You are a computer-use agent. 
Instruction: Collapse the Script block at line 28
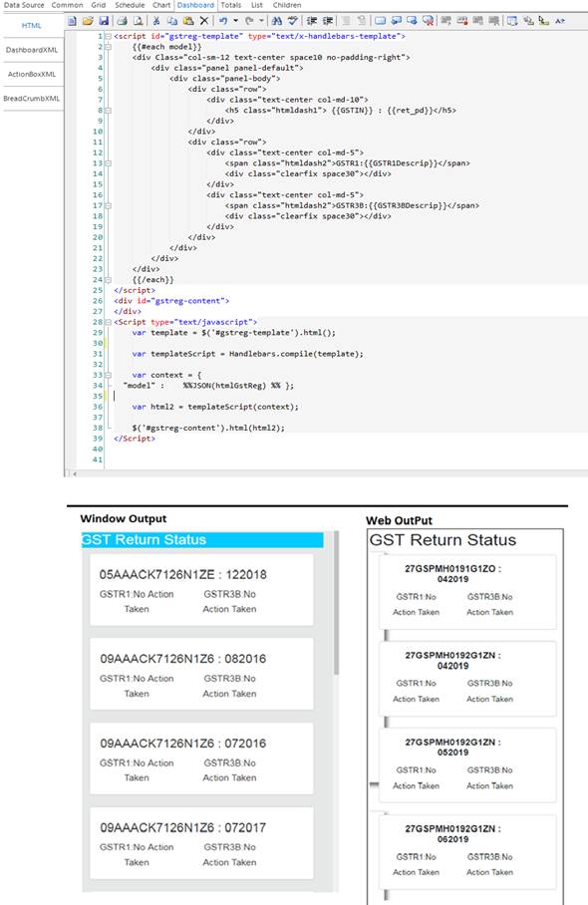pos(108,322)
